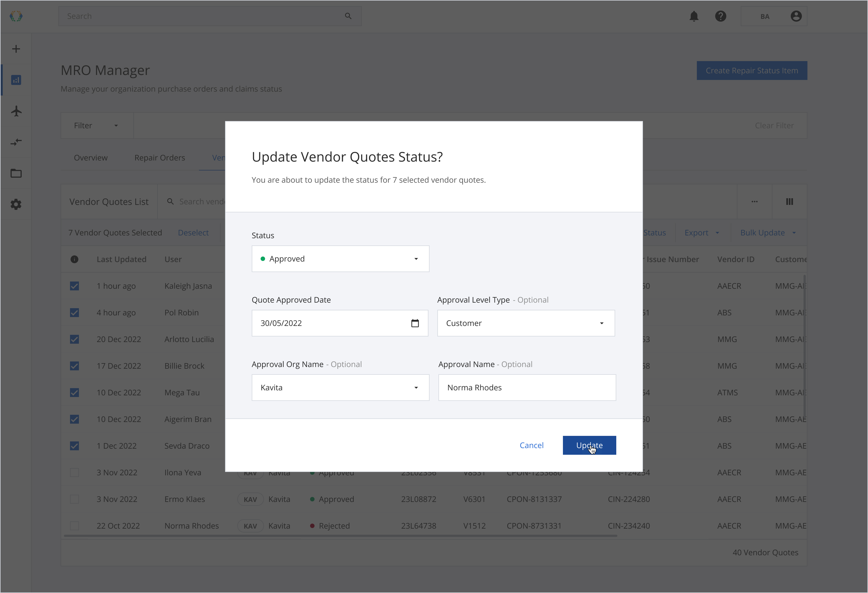This screenshot has width=868, height=593.
Task: Click cell 23L64738
Action: point(418,526)
